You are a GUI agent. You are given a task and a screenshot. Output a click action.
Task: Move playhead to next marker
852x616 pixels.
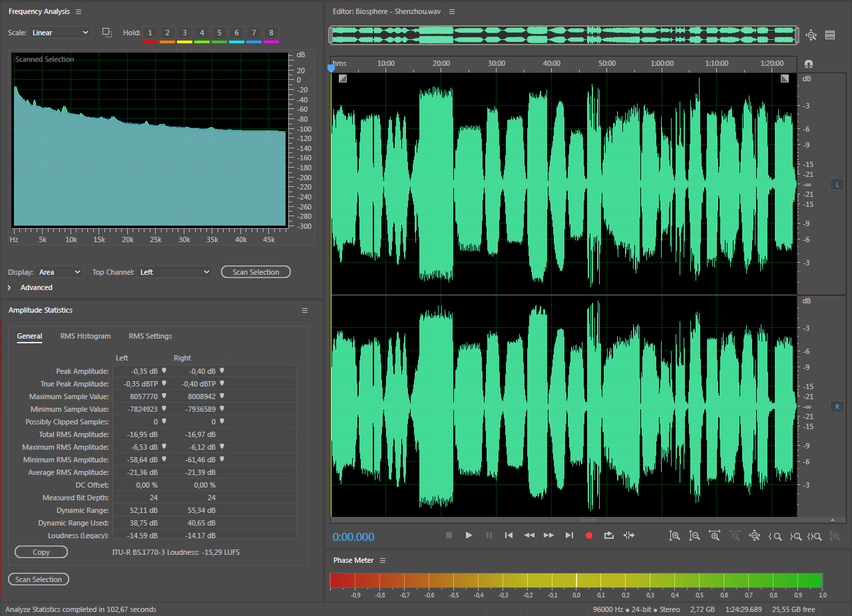click(569, 536)
